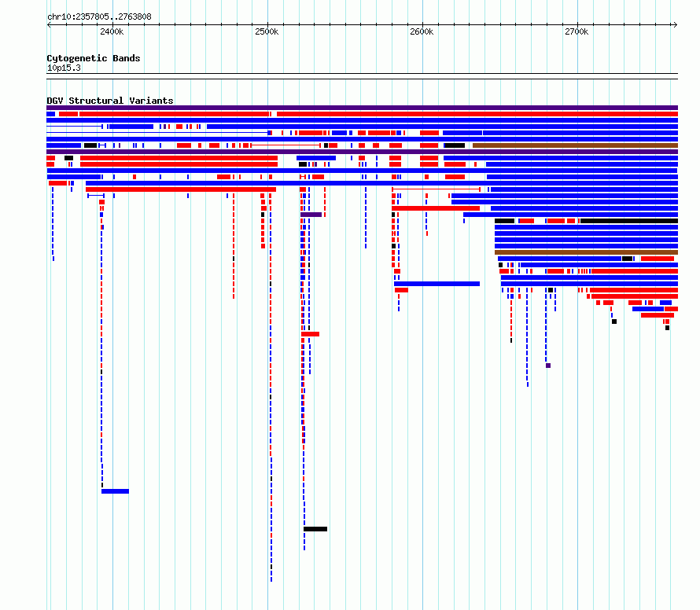The height and width of the screenshot is (610, 700).
Task: Click the 2500k ruler label
Action: pyautogui.click(x=267, y=31)
